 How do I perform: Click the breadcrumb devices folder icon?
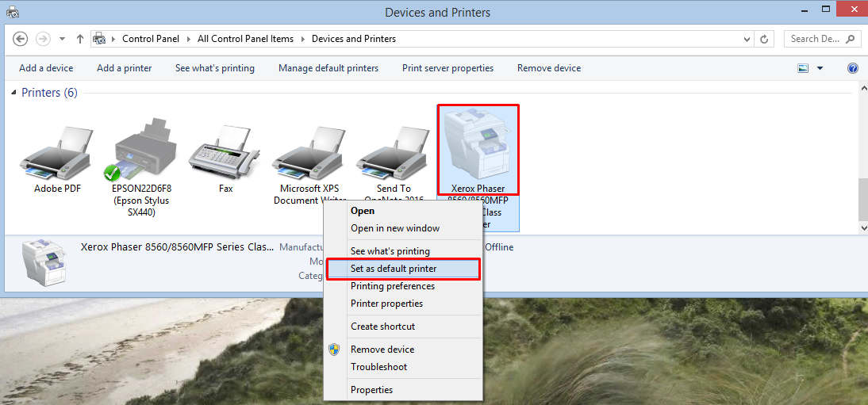99,39
